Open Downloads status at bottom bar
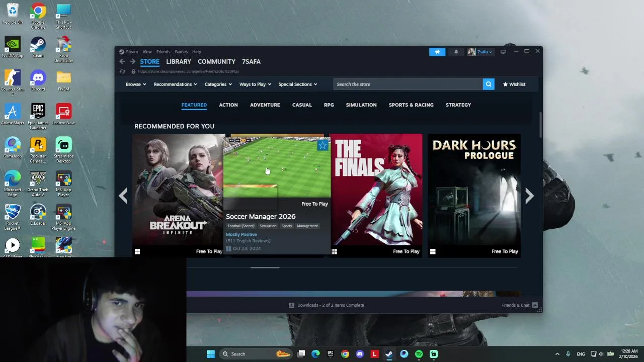Image resolution: width=644 pixels, height=362 pixels. 326,305
